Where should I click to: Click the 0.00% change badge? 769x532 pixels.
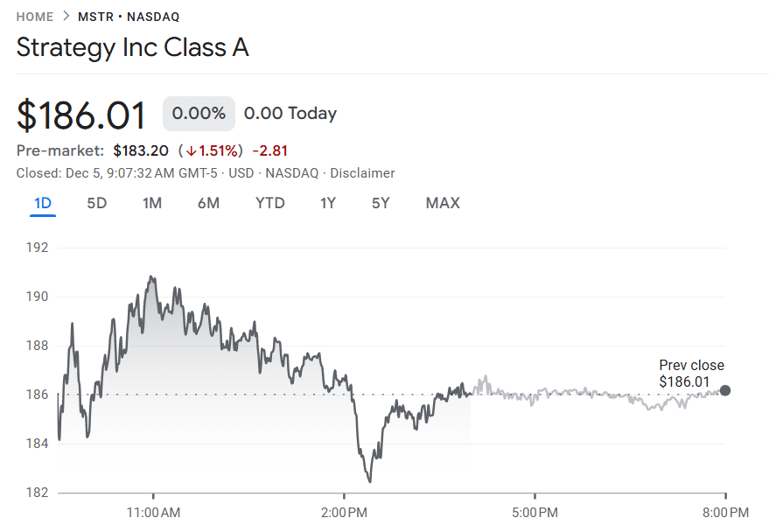click(x=199, y=113)
